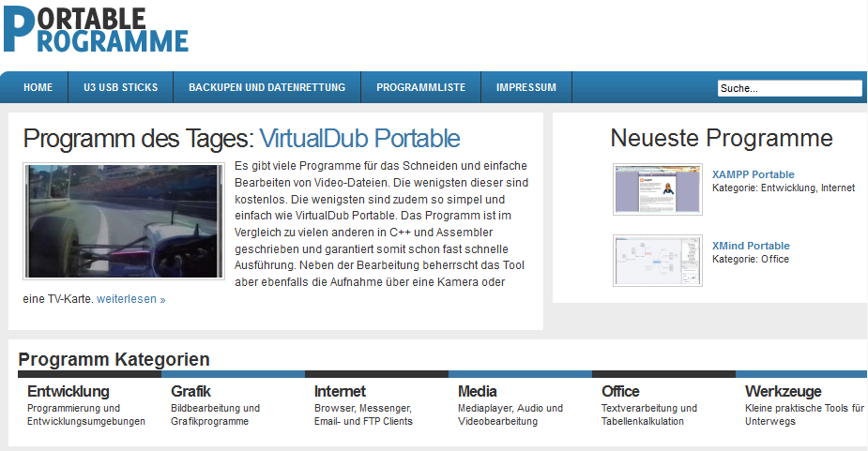The height and width of the screenshot is (451, 868).
Task: Go to U3 USB STICKS page
Action: (121, 87)
